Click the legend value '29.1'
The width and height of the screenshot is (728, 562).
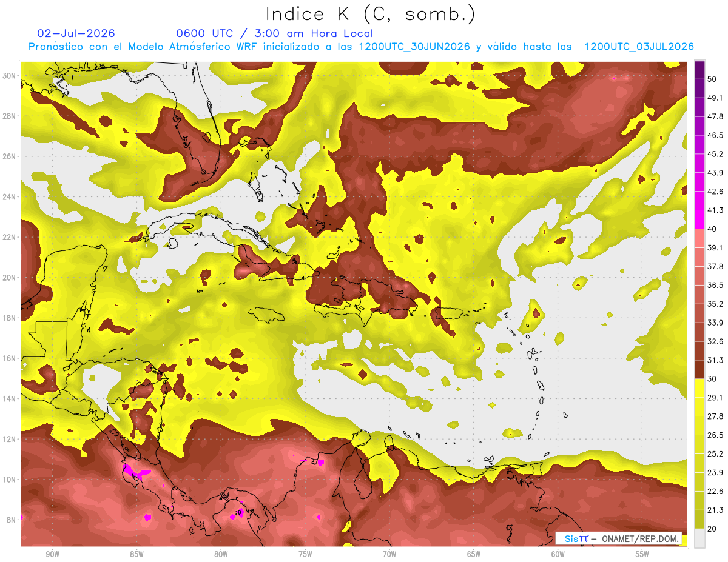point(715,398)
